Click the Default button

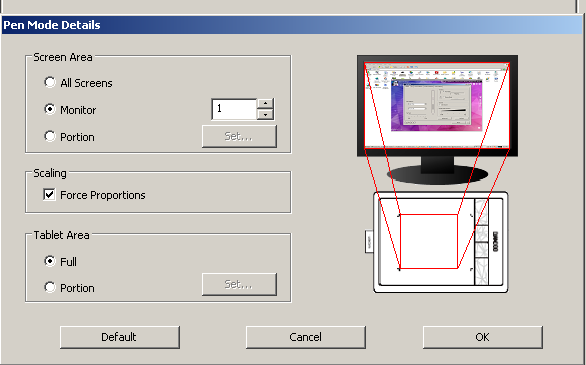click(120, 337)
